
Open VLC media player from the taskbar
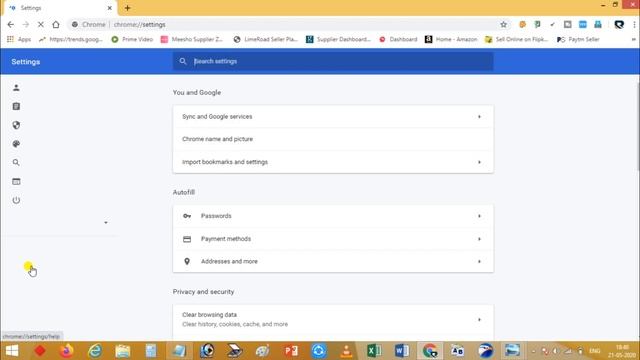click(x=346, y=351)
